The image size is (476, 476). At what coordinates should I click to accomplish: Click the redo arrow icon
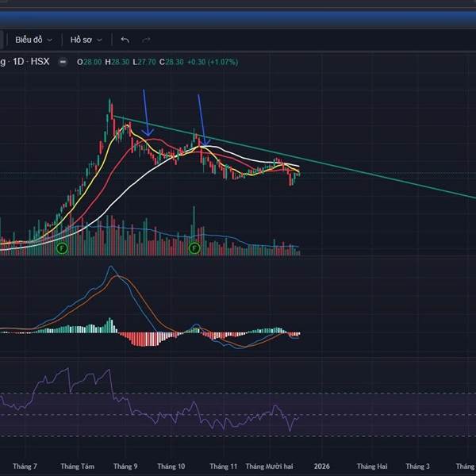point(146,39)
